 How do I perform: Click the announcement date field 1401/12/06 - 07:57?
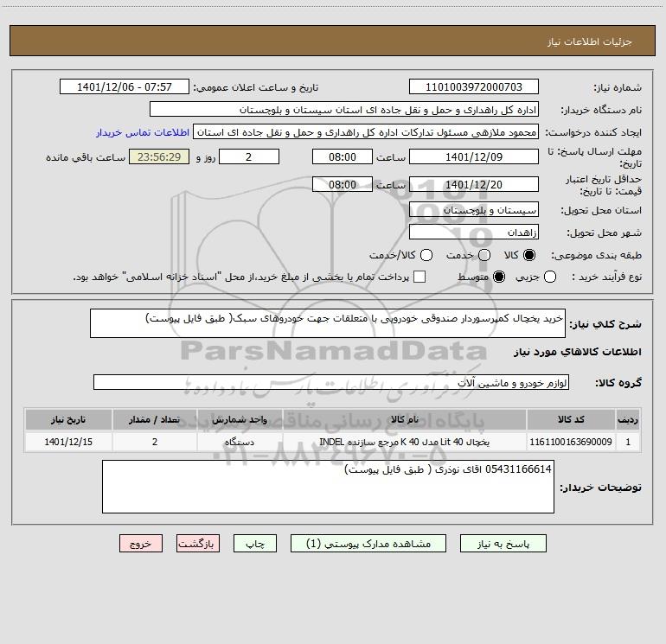125,87
